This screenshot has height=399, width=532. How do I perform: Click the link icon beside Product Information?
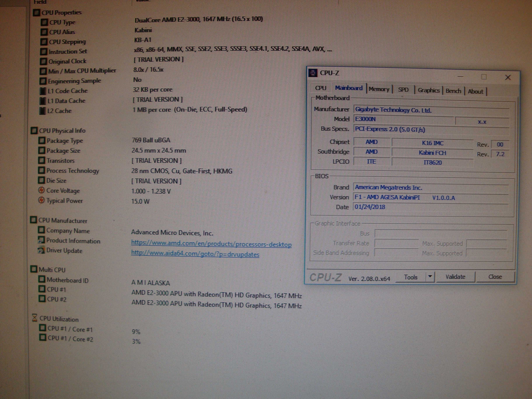41,240
